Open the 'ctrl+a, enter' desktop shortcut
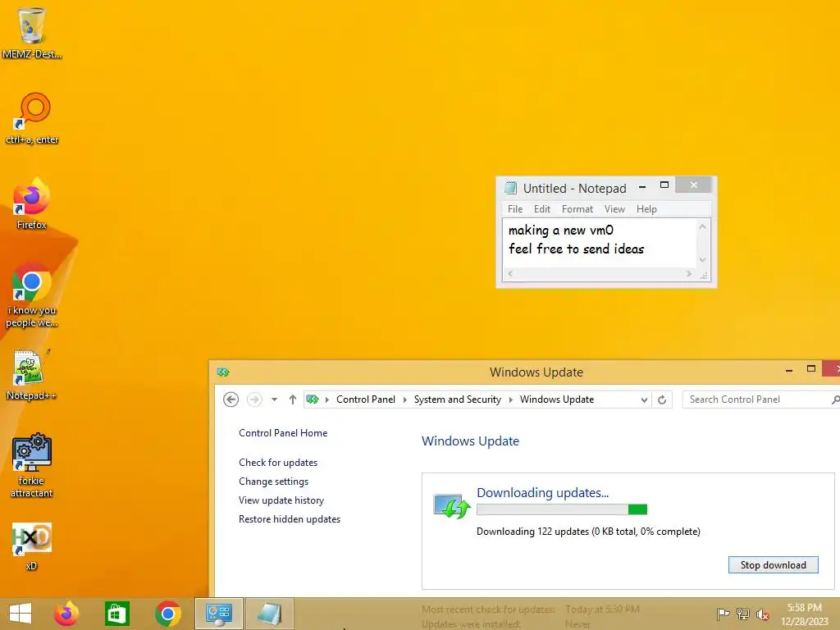 (32, 118)
